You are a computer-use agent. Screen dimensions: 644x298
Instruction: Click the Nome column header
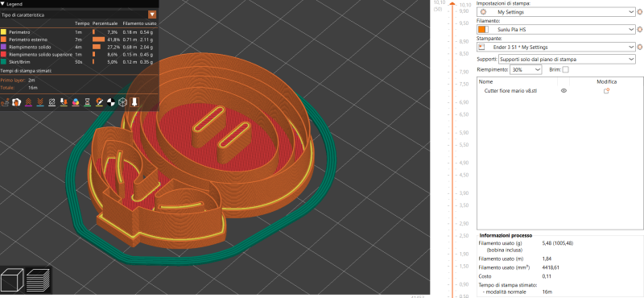coord(485,82)
